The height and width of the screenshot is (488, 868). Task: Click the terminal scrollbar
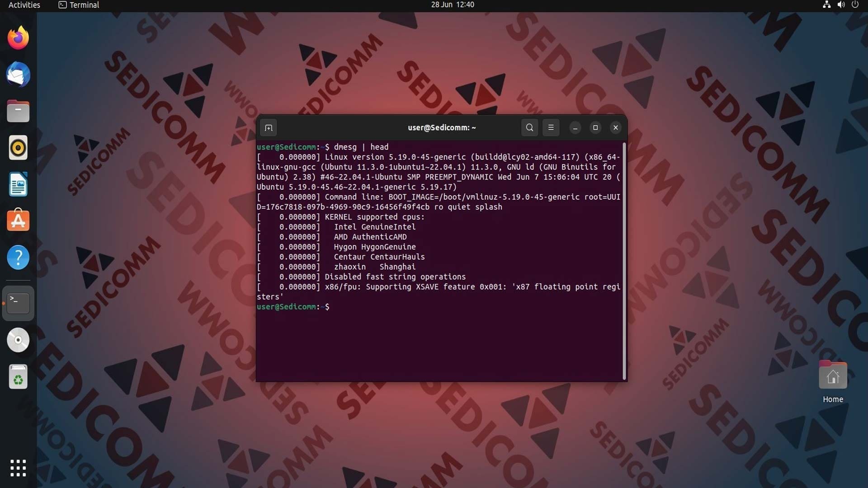coord(624,261)
